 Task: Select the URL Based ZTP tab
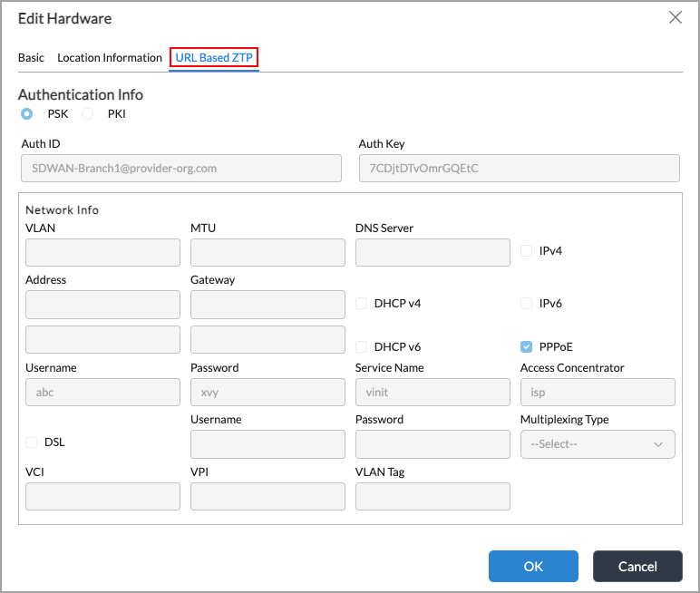(x=214, y=57)
